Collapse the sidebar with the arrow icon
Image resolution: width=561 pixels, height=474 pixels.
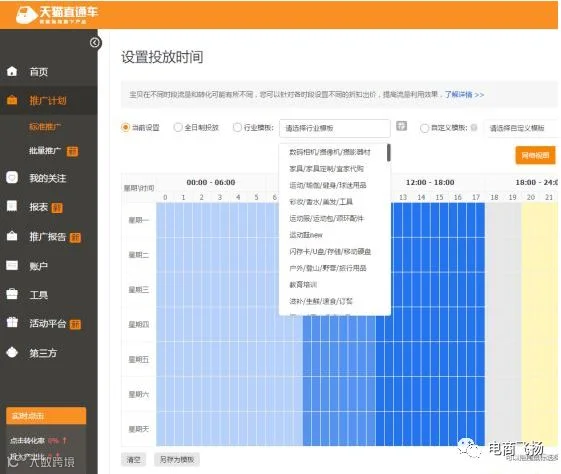[95, 43]
